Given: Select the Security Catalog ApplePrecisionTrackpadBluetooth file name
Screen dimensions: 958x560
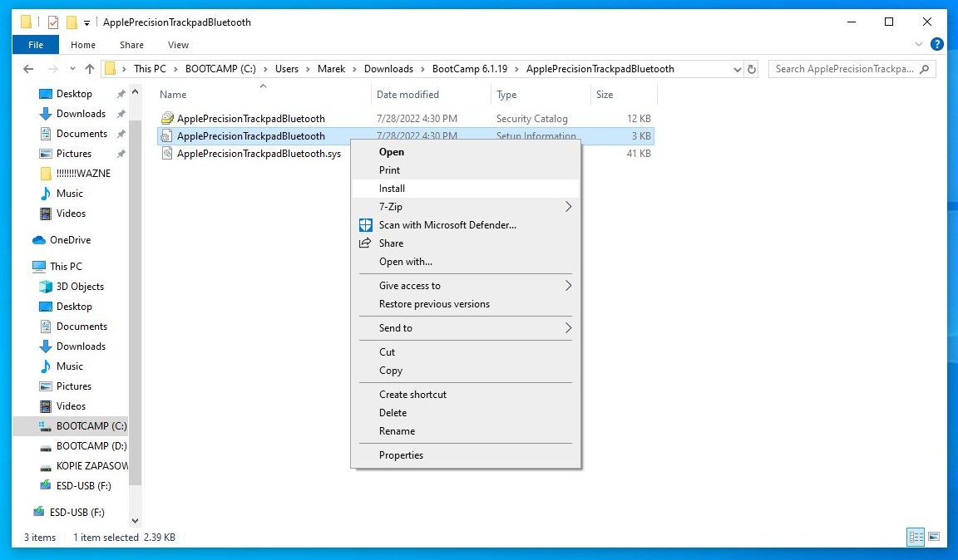Looking at the screenshot, I should [x=251, y=119].
